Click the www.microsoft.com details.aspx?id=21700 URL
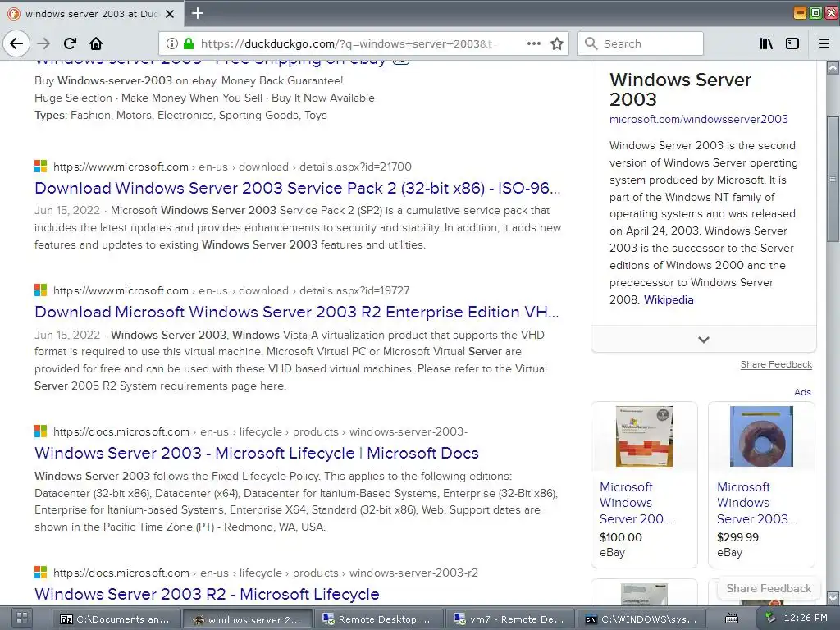The height and width of the screenshot is (630, 840). click(232, 167)
